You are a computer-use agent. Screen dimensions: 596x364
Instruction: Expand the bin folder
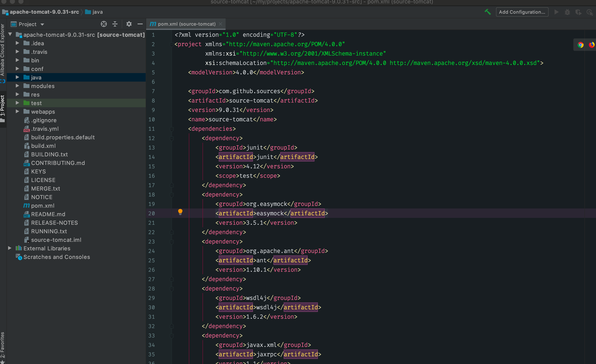pyautogui.click(x=18, y=60)
